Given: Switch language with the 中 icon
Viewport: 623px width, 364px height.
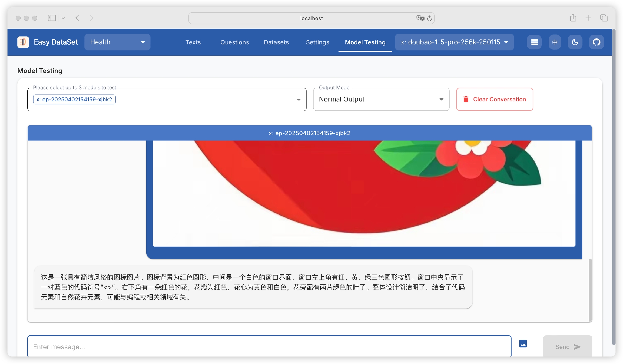Looking at the screenshot, I should tap(555, 42).
